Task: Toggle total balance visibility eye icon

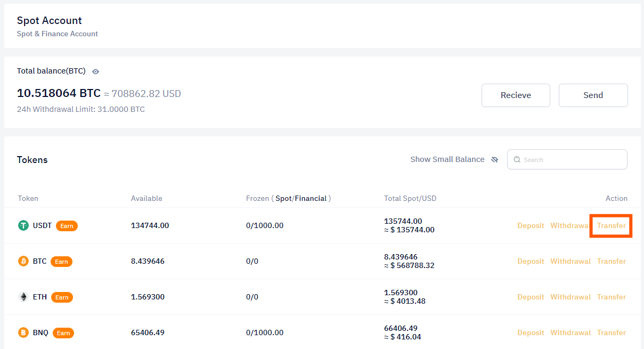Action: click(96, 71)
